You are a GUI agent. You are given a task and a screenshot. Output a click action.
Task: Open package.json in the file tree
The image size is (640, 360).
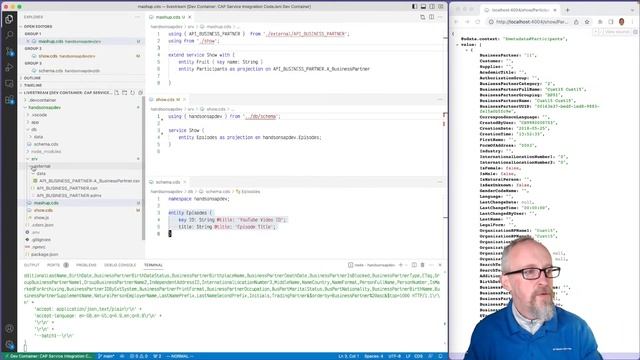coord(44,254)
